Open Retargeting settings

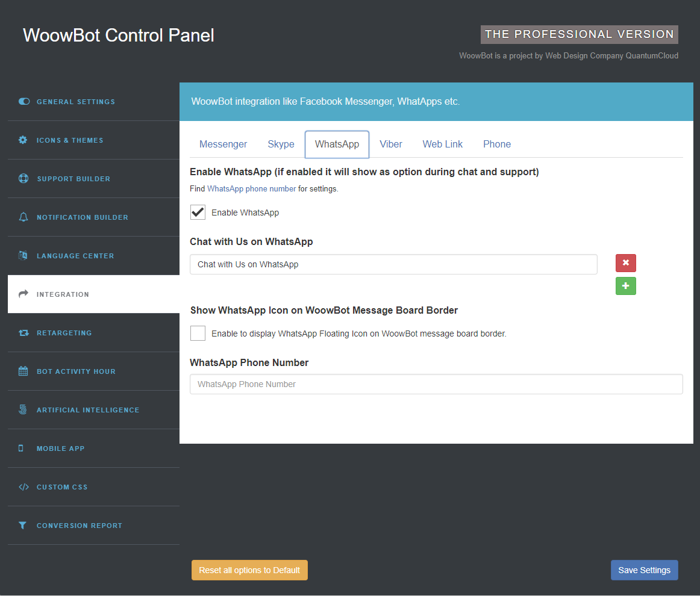94,333
